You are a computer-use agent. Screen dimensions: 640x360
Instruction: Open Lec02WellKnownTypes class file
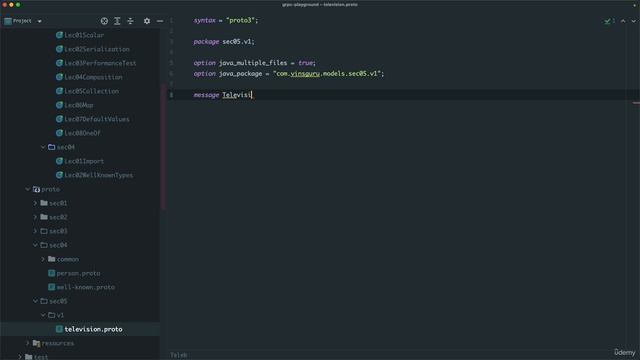[98, 175]
